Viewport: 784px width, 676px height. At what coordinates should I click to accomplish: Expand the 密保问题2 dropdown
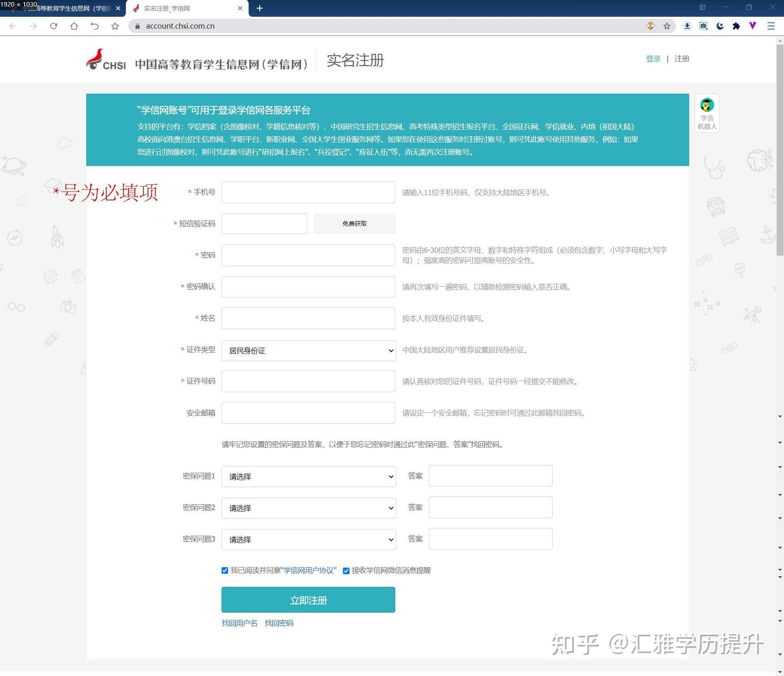[309, 508]
